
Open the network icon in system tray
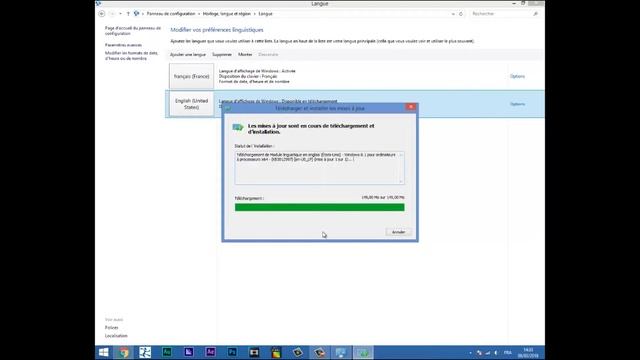click(x=488, y=353)
